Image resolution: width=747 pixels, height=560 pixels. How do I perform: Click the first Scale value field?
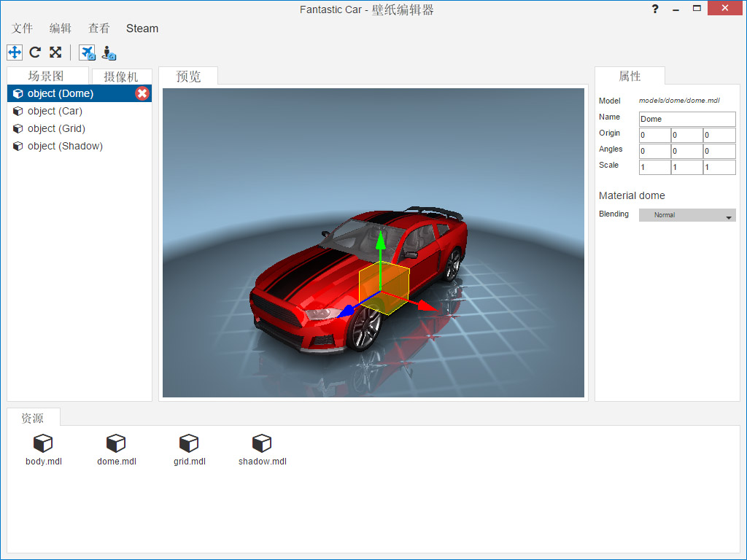pos(654,167)
